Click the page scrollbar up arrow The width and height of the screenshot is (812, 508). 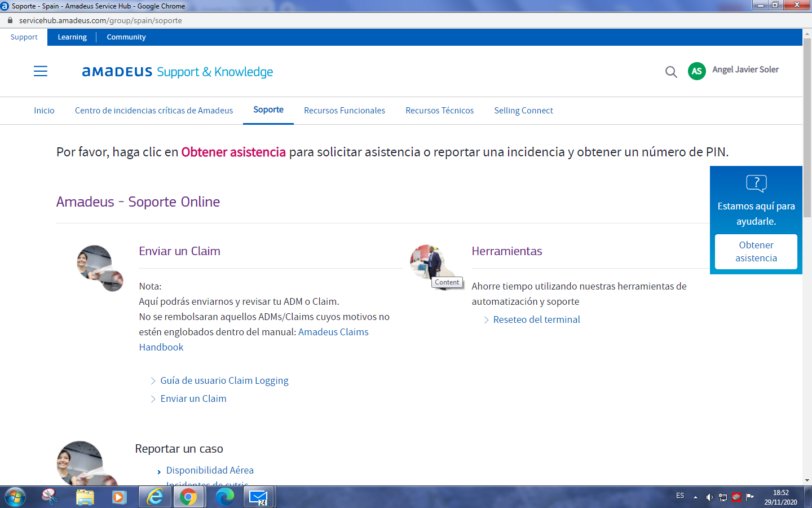(807, 33)
